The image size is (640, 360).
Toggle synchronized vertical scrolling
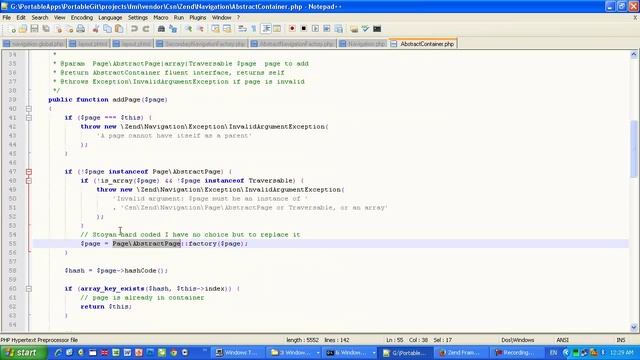click(215, 29)
